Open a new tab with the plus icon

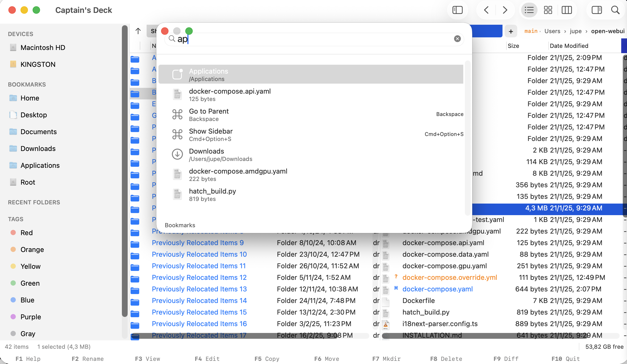pyautogui.click(x=511, y=31)
